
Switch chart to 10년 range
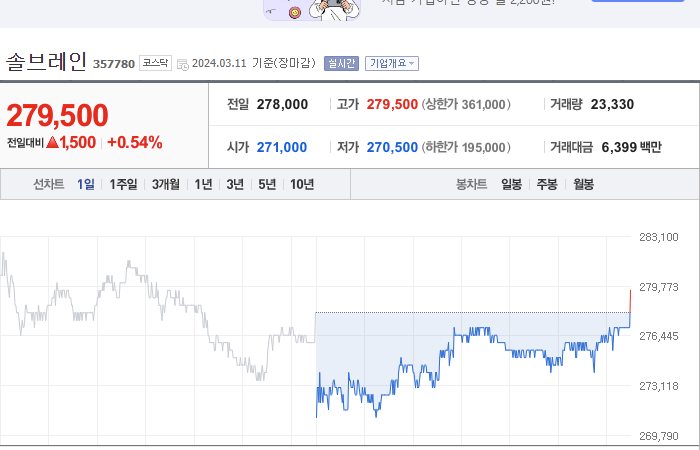point(302,184)
